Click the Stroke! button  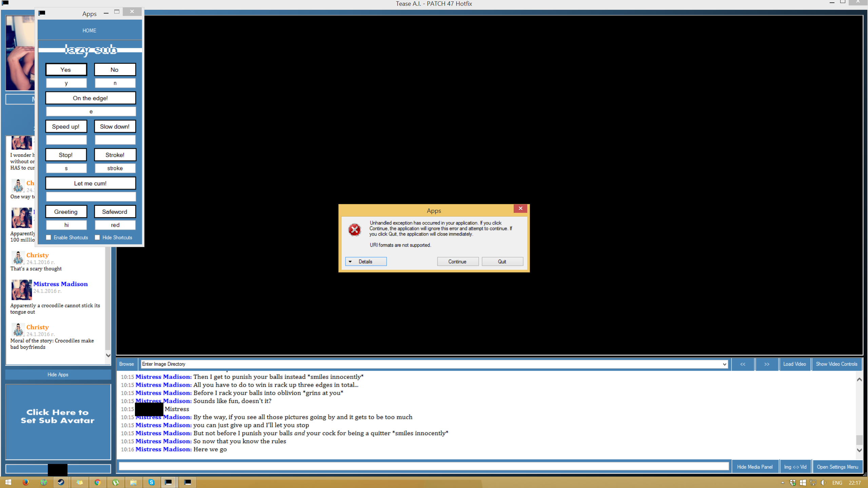(115, 155)
